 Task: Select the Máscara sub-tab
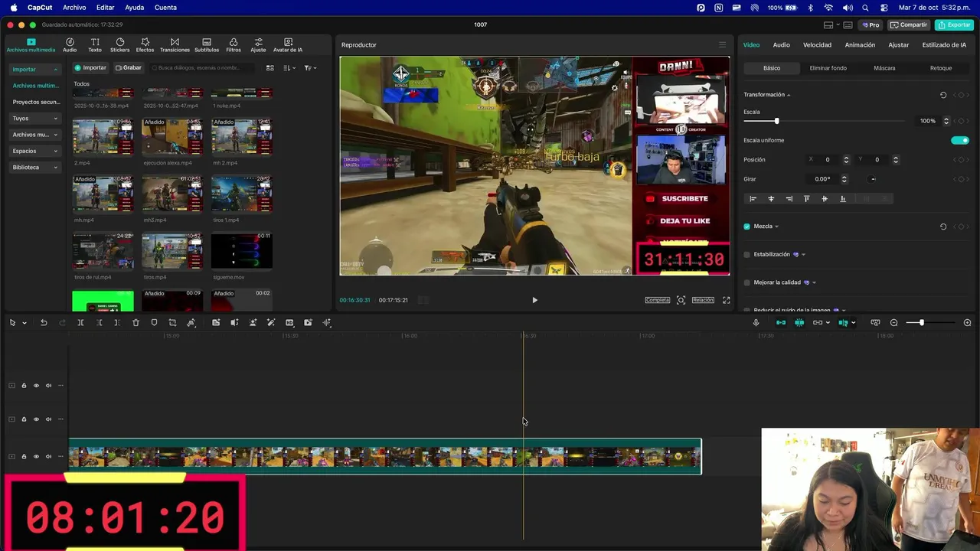(x=884, y=68)
